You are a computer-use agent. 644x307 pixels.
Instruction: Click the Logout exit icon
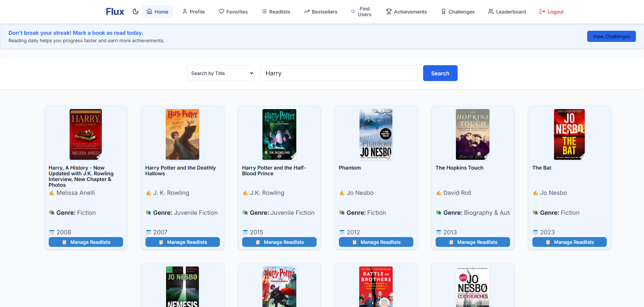pyautogui.click(x=542, y=11)
